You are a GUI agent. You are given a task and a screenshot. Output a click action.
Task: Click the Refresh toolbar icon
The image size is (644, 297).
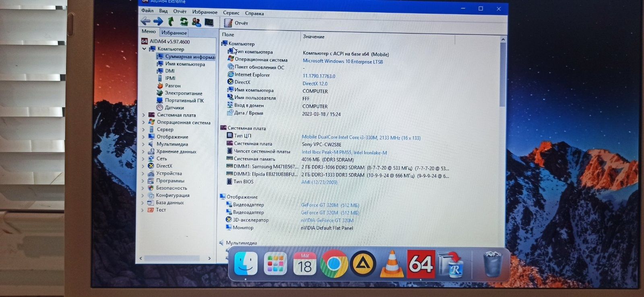[x=184, y=22]
